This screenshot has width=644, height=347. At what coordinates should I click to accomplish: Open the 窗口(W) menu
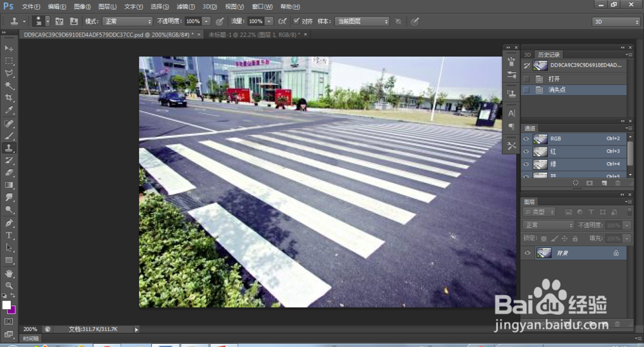click(x=262, y=6)
